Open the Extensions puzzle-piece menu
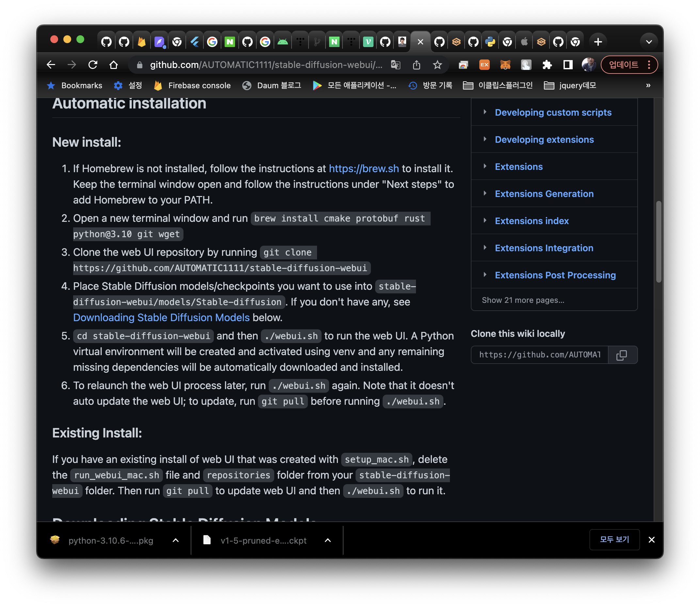This screenshot has height=607, width=700. tap(547, 64)
